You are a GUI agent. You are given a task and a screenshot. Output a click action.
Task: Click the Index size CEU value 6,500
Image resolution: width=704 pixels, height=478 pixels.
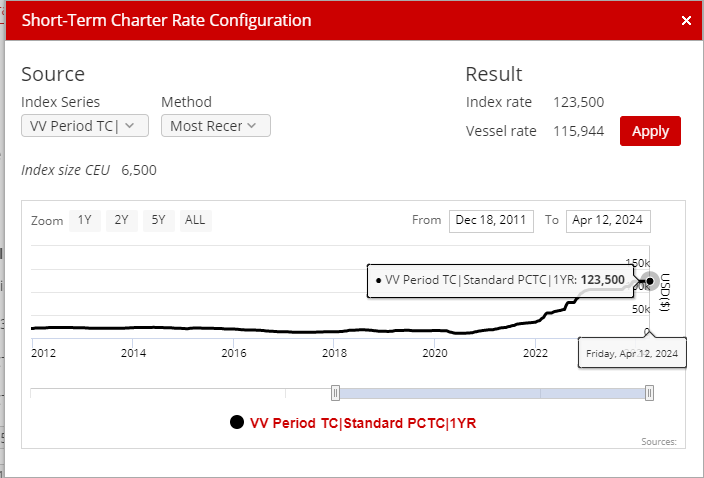tap(139, 170)
